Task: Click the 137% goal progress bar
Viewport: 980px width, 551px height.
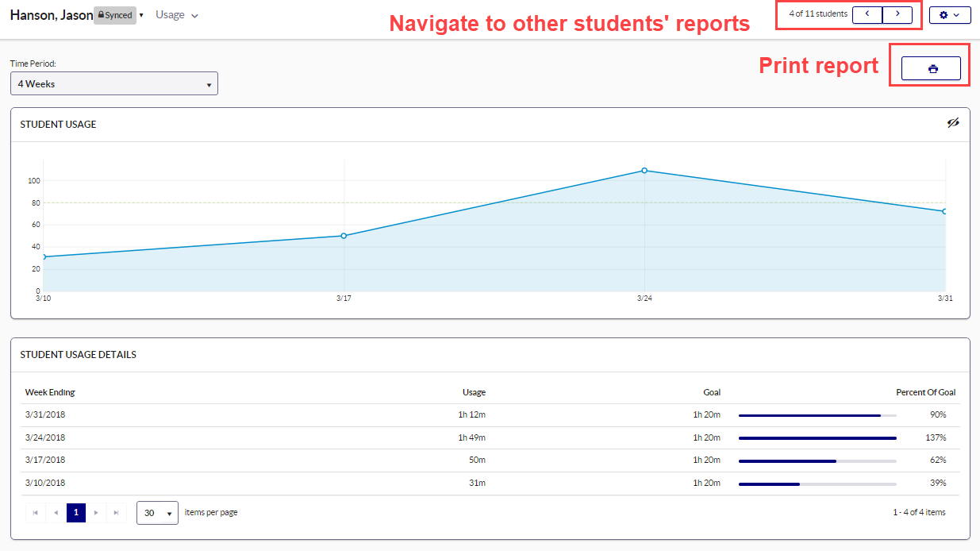Action: (x=817, y=437)
